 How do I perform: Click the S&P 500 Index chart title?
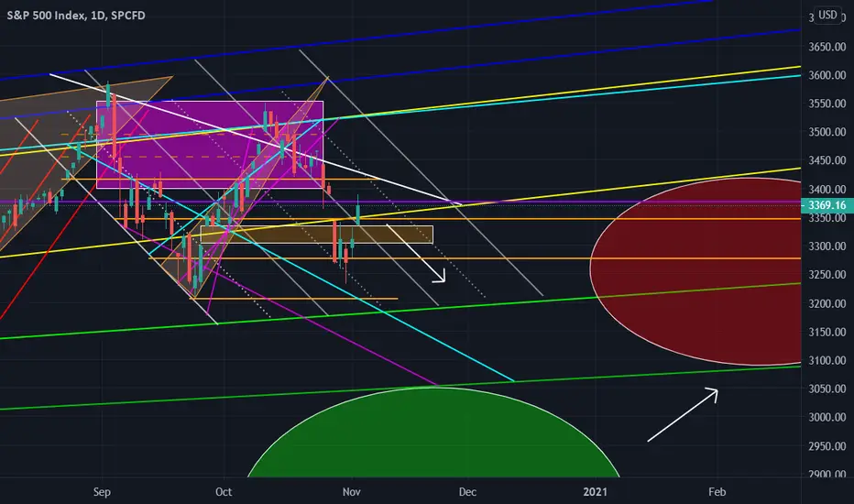tap(76, 16)
